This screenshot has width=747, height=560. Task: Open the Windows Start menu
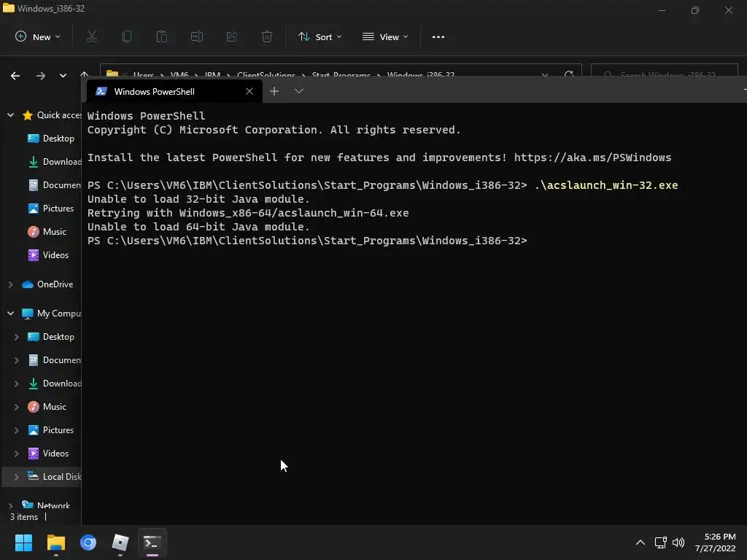coord(23,542)
